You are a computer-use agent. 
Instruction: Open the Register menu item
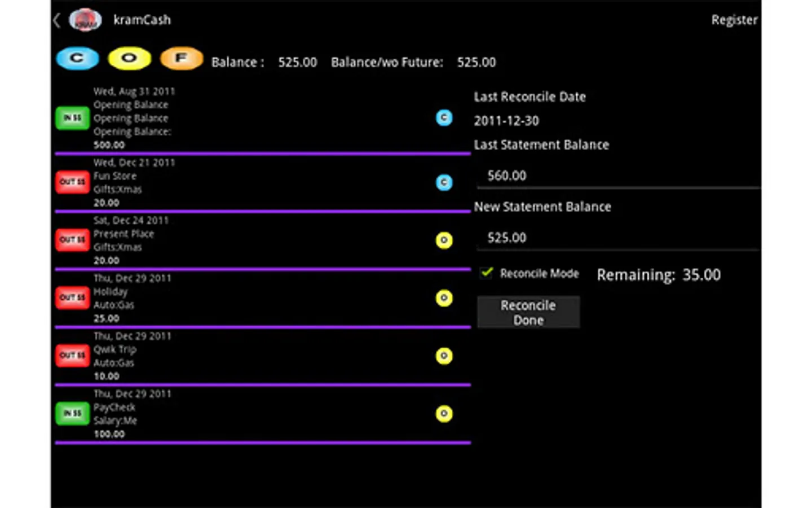(x=734, y=20)
